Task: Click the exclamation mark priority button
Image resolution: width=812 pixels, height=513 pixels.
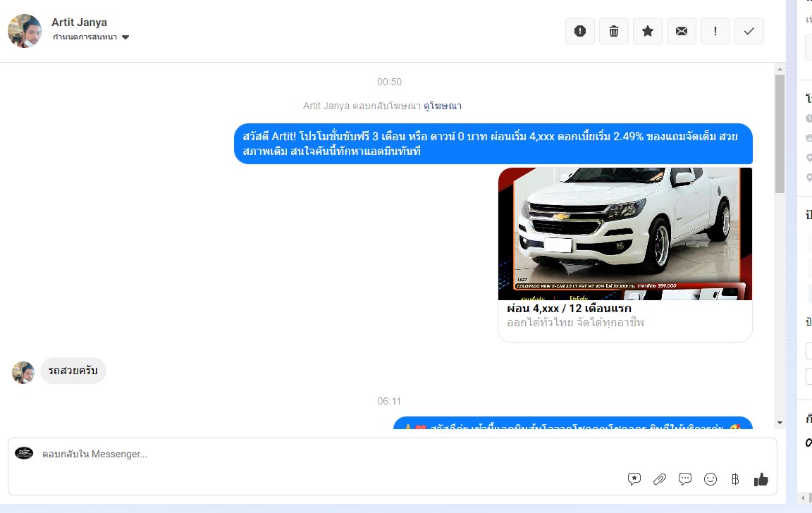Action: (x=715, y=31)
